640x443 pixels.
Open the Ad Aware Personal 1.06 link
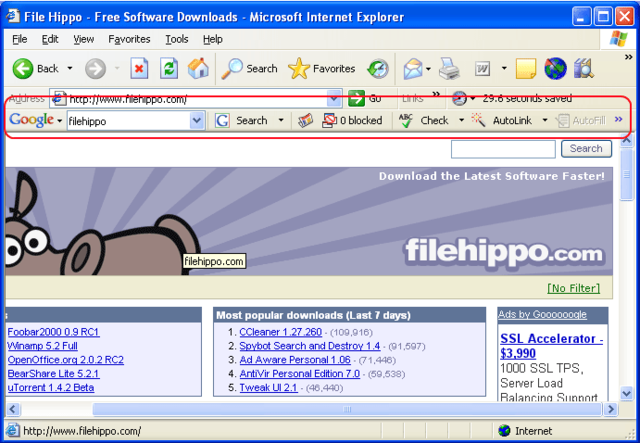(295, 360)
